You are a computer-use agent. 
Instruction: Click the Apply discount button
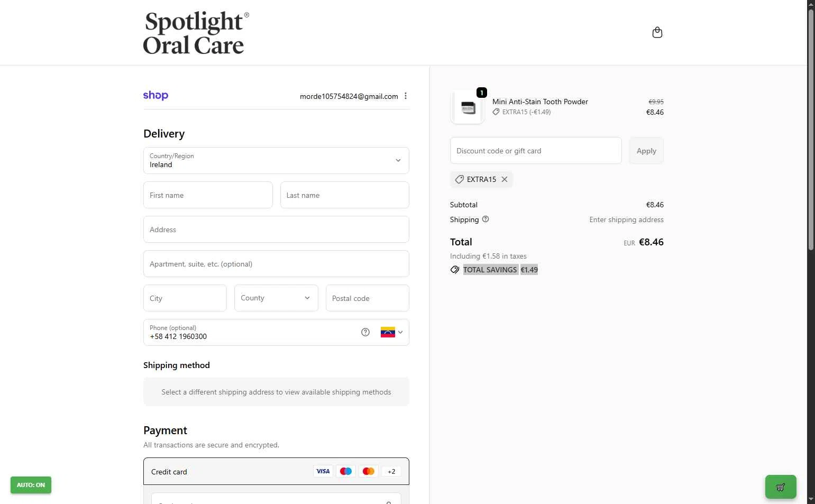646,151
